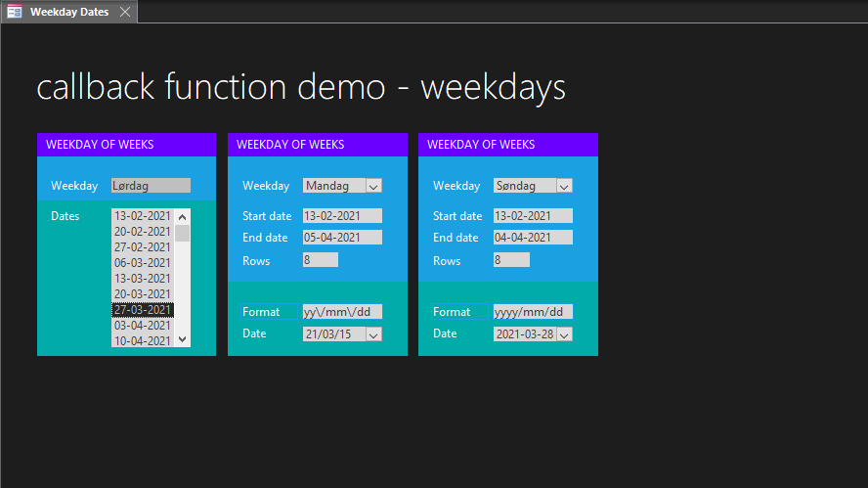This screenshot has height=488, width=868.
Task: Open the Date dropdown showing 21/03/15
Action: (x=373, y=334)
